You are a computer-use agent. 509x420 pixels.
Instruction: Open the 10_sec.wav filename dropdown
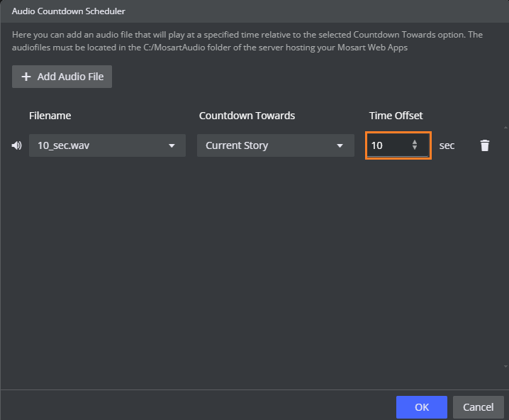coord(99,145)
